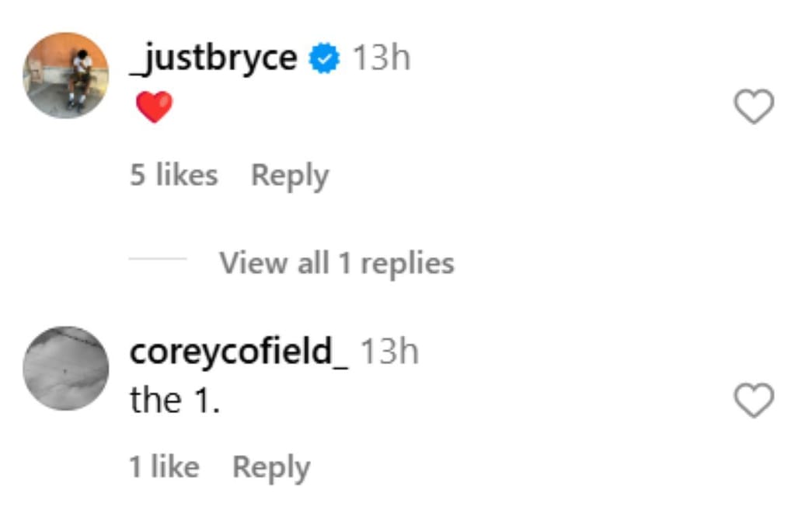812x511 pixels.
Task: Tap the heart outline next to the emoji comment
Action: pos(754,107)
